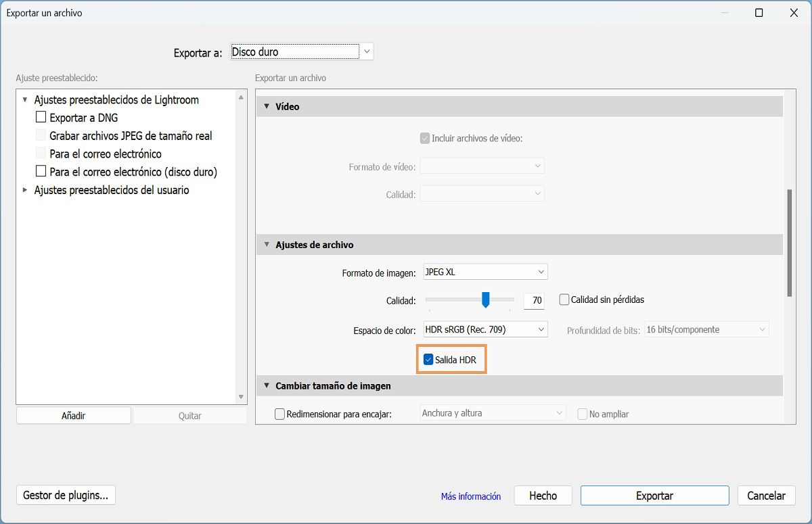Screen dimensions: 812x524
Task: Open 'Más información' link
Action: [x=470, y=496]
